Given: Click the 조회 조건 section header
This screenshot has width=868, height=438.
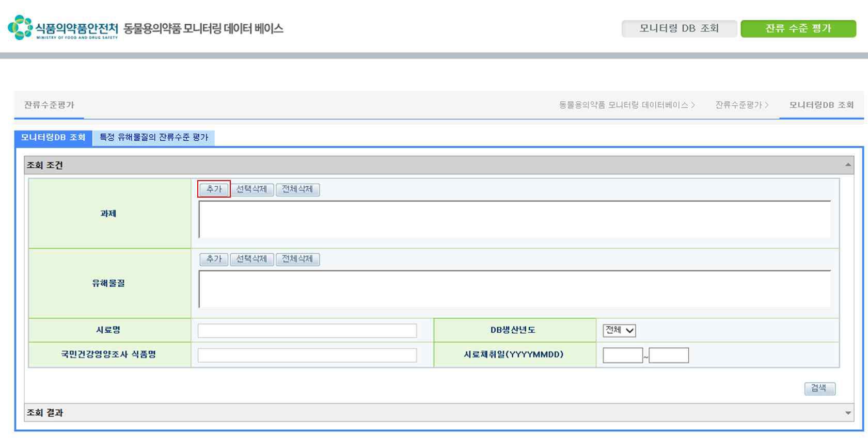Looking at the screenshot, I should pos(439,165).
